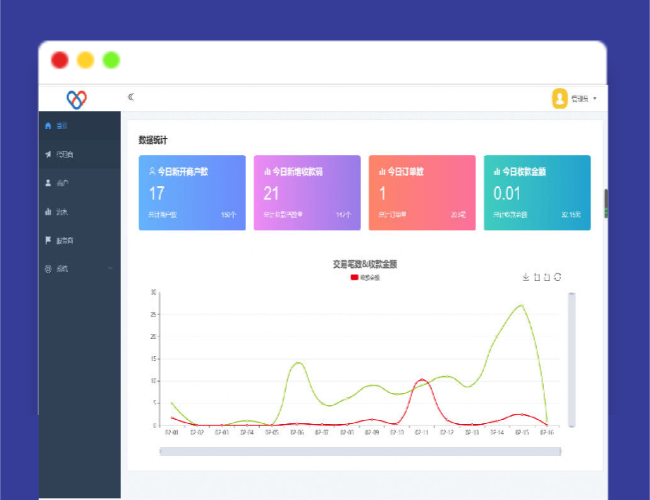
Task: Click the bar-chart icon in the sidebar
Action: [48, 212]
